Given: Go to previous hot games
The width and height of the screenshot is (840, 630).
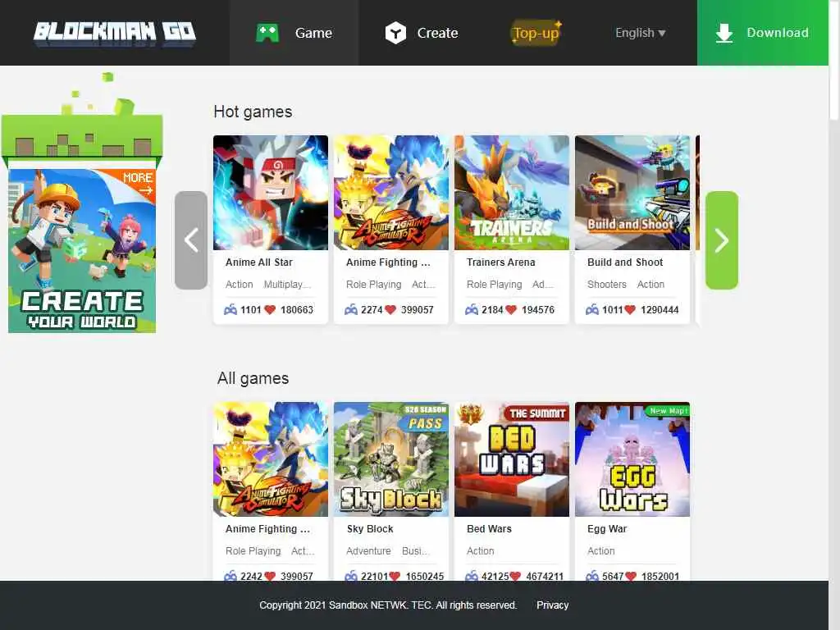Looking at the screenshot, I should [191, 240].
